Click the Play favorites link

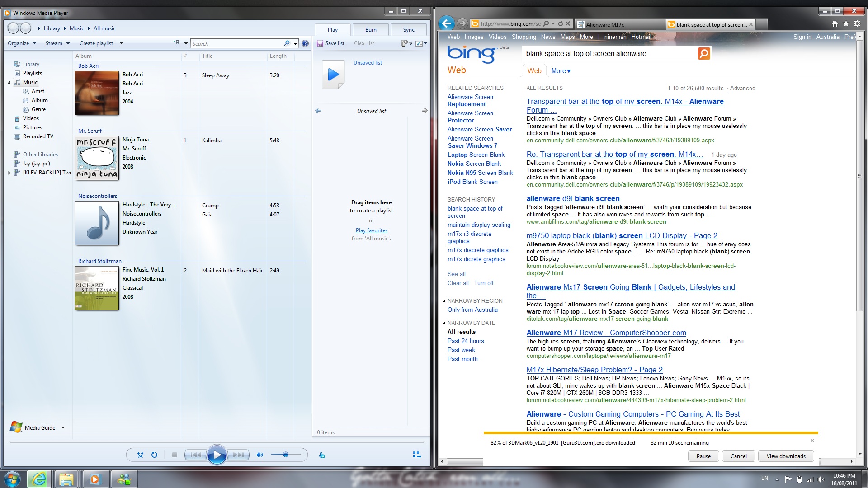pos(372,230)
